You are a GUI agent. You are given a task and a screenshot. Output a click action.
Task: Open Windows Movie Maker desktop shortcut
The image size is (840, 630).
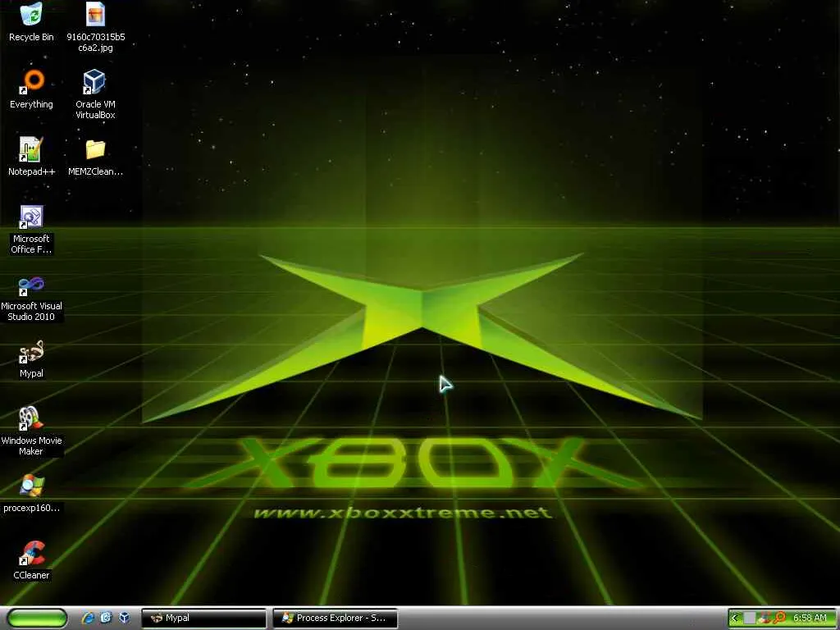tap(31, 431)
